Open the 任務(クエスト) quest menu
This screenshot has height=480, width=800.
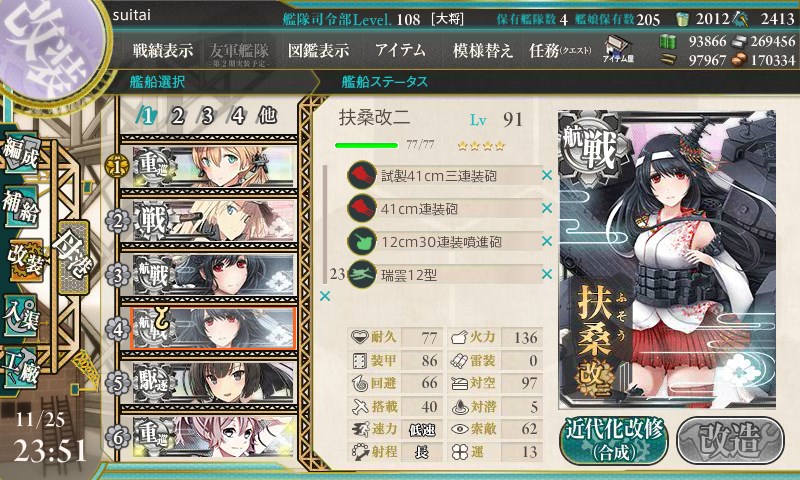(x=560, y=50)
